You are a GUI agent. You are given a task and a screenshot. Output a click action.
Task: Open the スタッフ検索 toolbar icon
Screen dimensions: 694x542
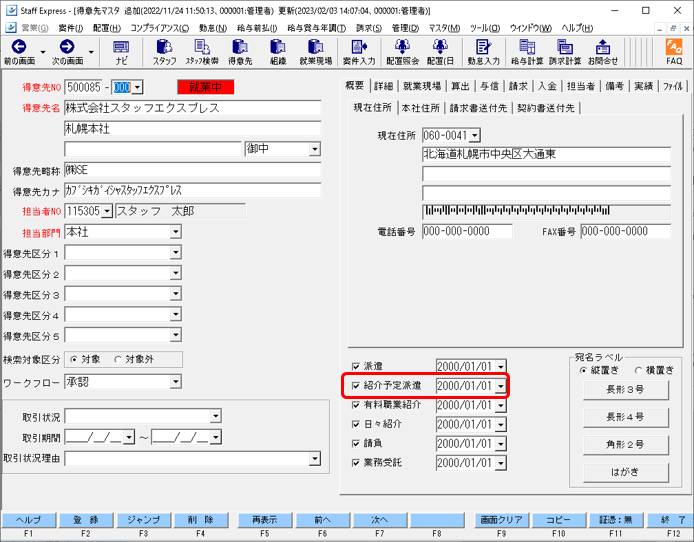(202, 52)
